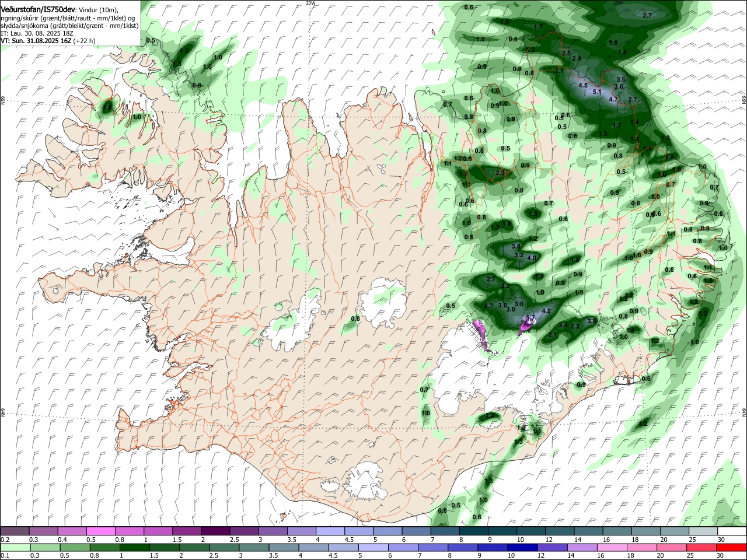Select the lightest green 0.1 rain swatch

pyautogui.click(x=15, y=547)
